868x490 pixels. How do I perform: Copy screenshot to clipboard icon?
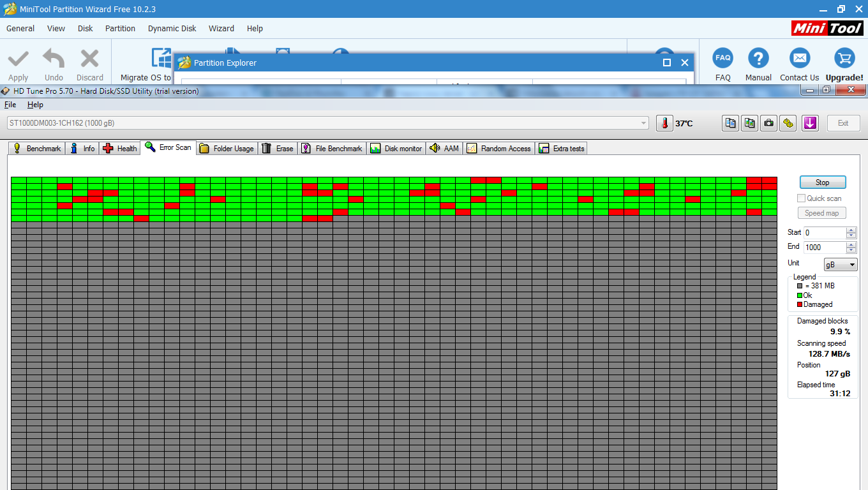(x=750, y=123)
